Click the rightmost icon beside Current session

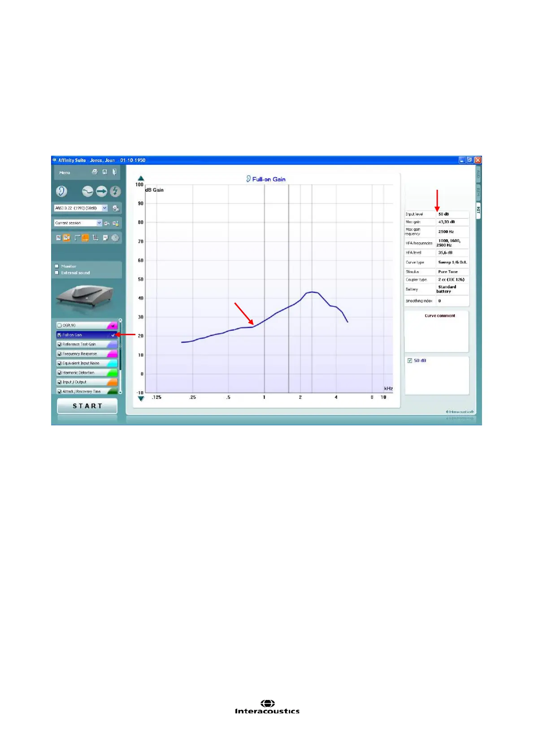coord(116,223)
